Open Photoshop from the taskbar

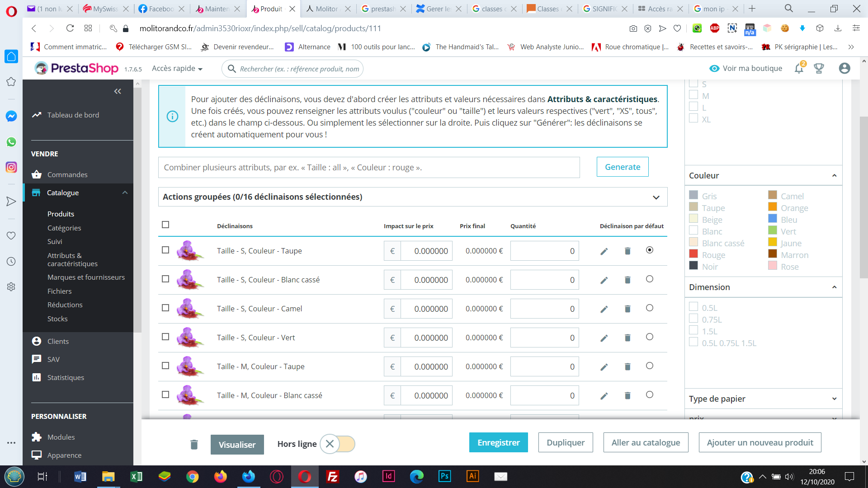point(444,476)
